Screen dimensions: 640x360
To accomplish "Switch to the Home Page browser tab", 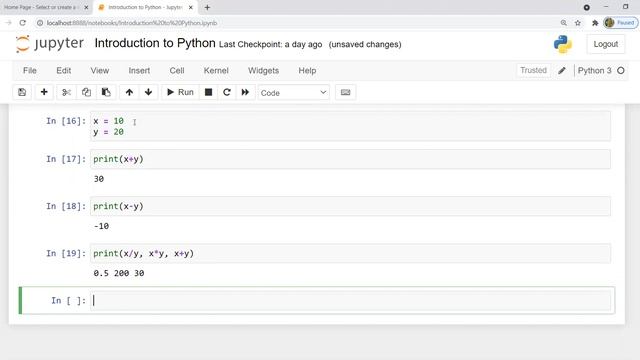I will (x=41, y=7).
